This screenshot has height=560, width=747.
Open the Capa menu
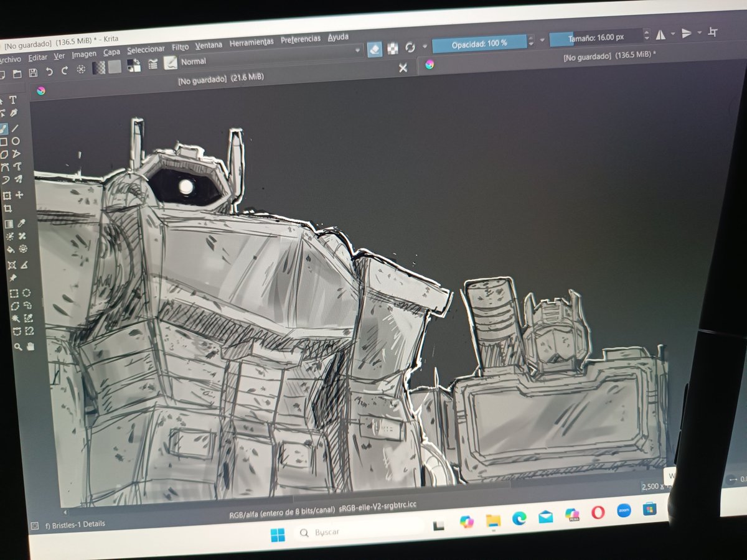pyautogui.click(x=111, y=53)
